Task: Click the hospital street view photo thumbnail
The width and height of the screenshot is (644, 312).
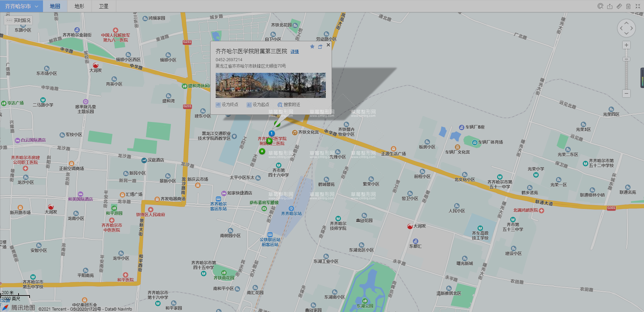Action: (270, 85)
